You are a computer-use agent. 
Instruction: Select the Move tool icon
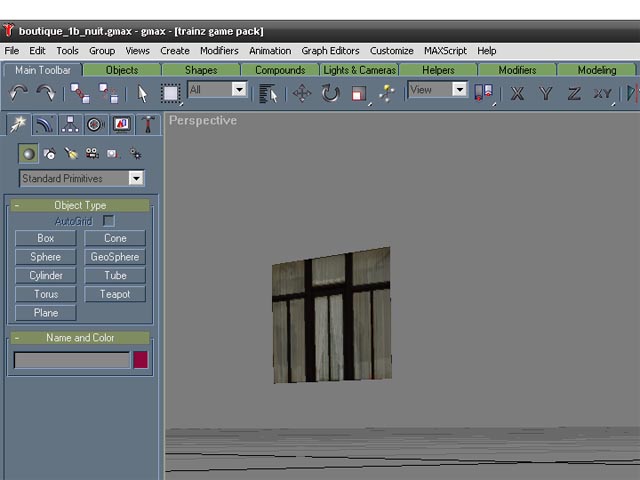(x=301, y=93)
